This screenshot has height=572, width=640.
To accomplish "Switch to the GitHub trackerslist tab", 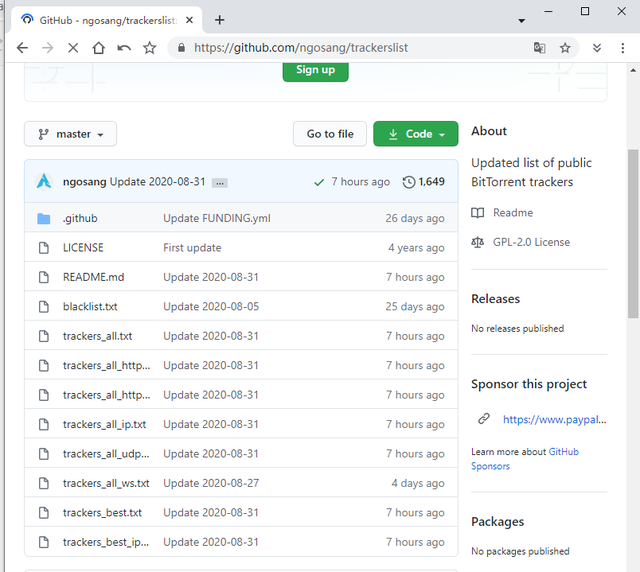I will (x=100, y=20).
